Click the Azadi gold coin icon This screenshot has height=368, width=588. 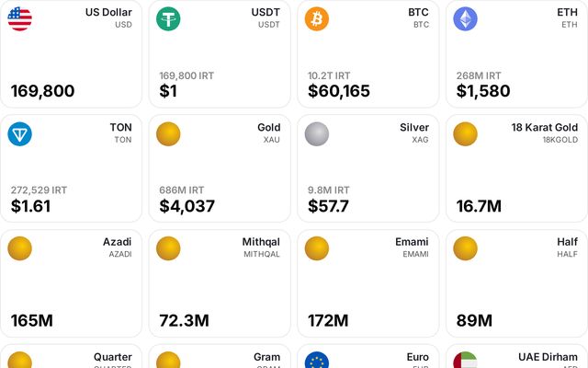[x=20, y=248]
